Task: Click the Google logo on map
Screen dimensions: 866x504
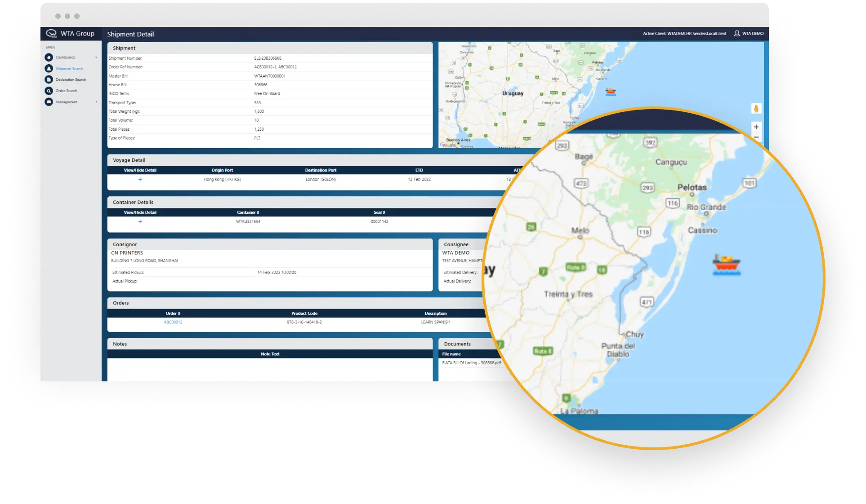Action: pos(447,145)
